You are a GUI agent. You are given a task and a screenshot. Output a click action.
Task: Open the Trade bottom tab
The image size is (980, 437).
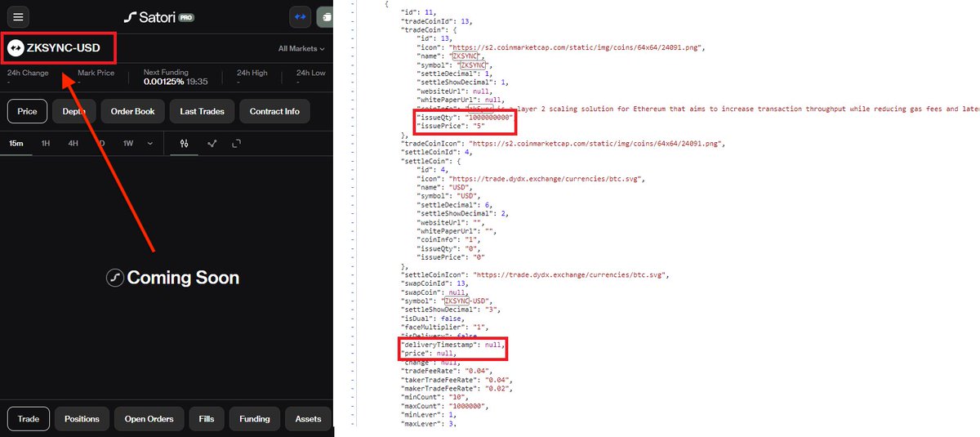pyautogui.click(x=29, y=419)
